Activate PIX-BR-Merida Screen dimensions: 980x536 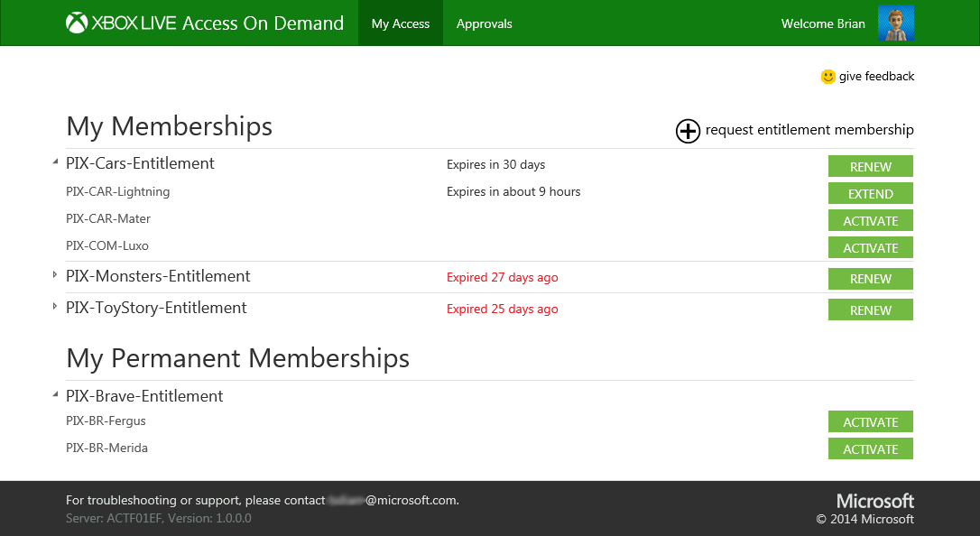pyautogui.click(x=871, y=448)
